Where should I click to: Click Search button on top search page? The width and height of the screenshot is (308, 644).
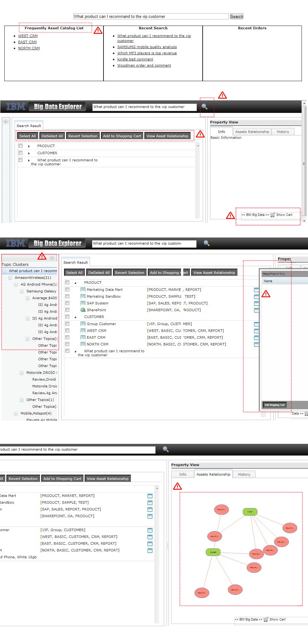click(x=237, y=16)
